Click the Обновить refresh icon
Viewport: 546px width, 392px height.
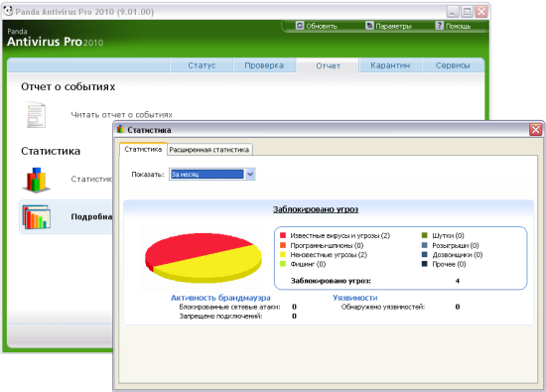click(x=300, y=26)
